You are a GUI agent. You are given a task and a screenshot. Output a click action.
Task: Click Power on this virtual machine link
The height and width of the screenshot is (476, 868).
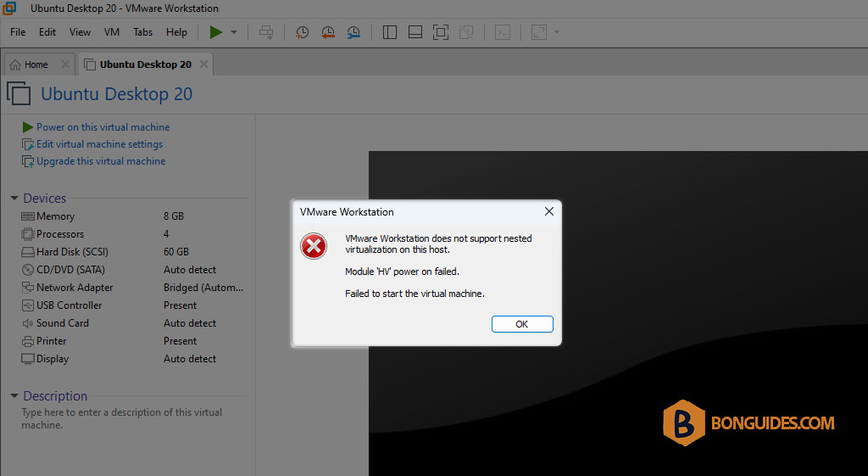[x=103, y=127]
